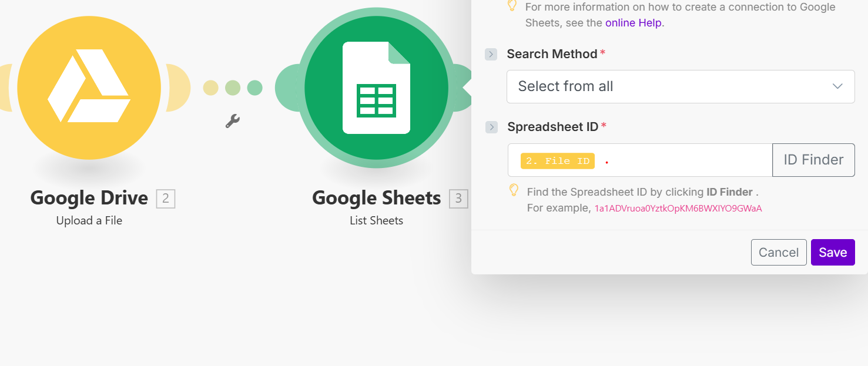The image size is (868, 366).
Task: Click the right connector of Google Drive module
Action: click(x=178, y=88)
